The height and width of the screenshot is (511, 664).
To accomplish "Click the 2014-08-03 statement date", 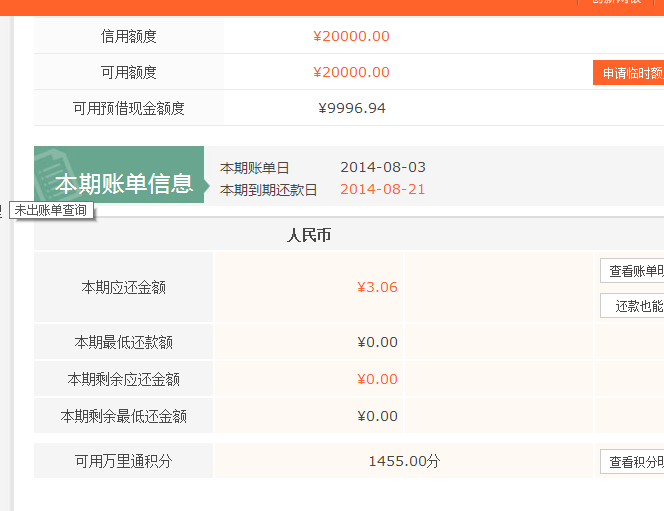I will point(383,167).
